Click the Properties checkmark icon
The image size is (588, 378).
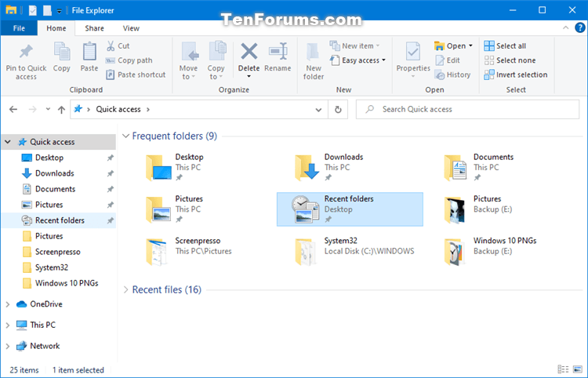tap(413, 52)
